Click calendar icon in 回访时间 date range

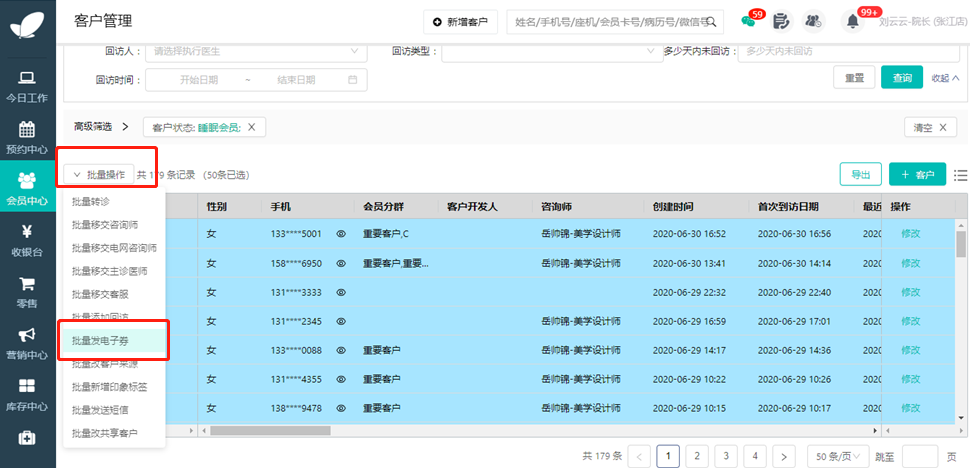pyautogui.click(x=353, y=80)
